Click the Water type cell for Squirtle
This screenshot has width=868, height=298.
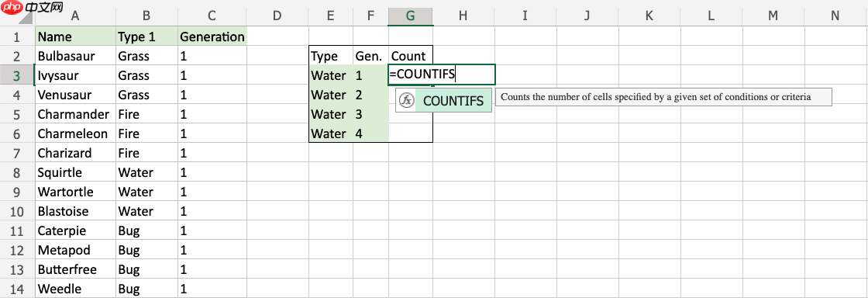pos(146,172)
